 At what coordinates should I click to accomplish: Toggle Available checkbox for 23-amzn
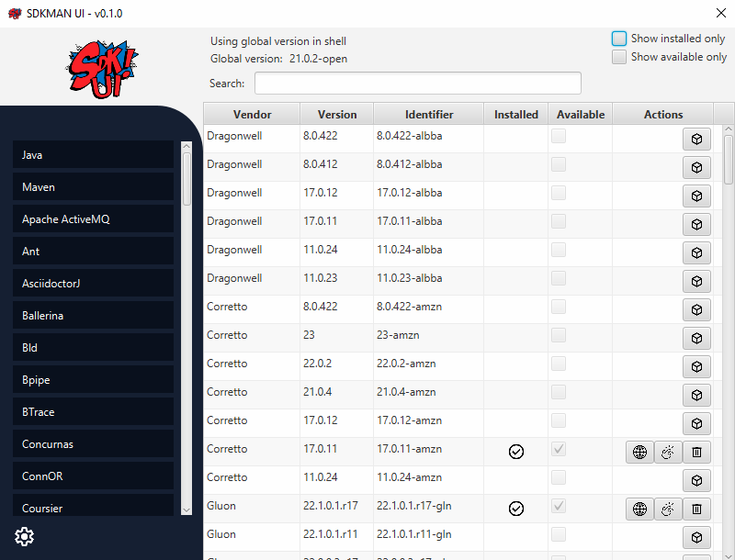[559, 335]
